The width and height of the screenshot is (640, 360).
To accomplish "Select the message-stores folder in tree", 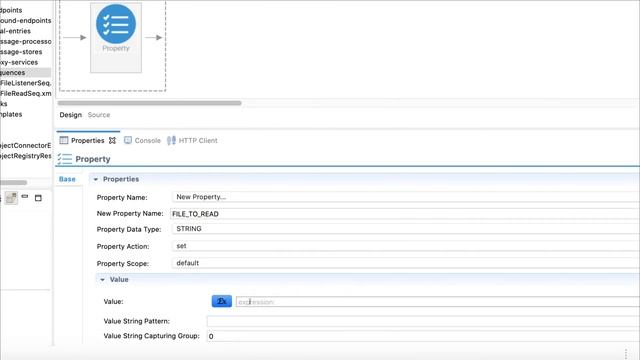I will pyautogui.click(x=21, y=52).
